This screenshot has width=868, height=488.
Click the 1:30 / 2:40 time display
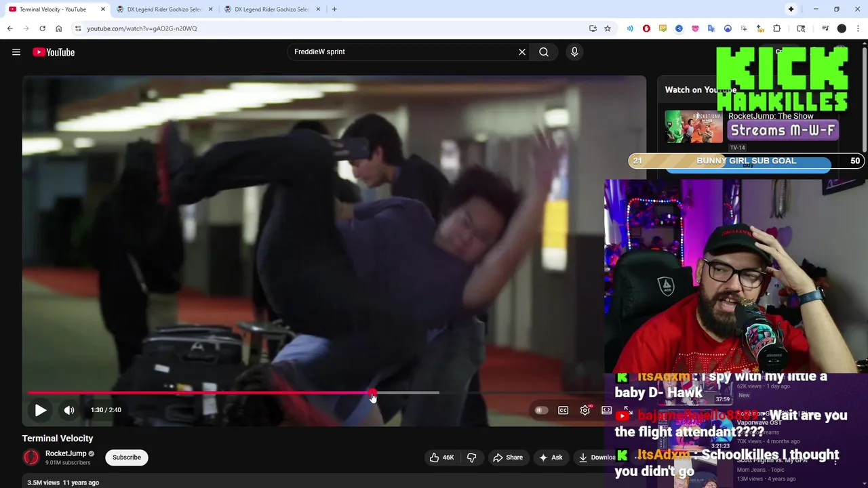point(106,410)
